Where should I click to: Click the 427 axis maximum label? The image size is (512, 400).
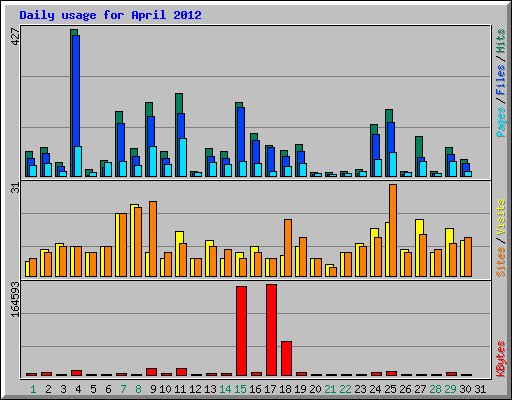pos(15,37)
